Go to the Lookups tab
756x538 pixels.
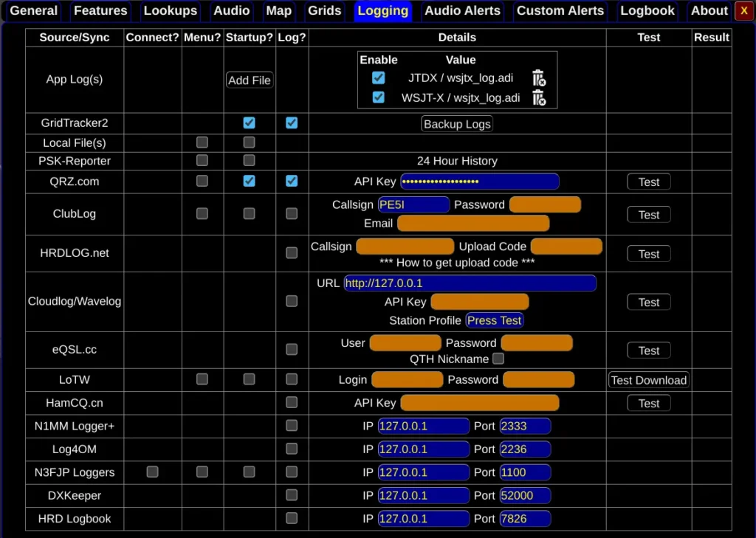[170, 10]
